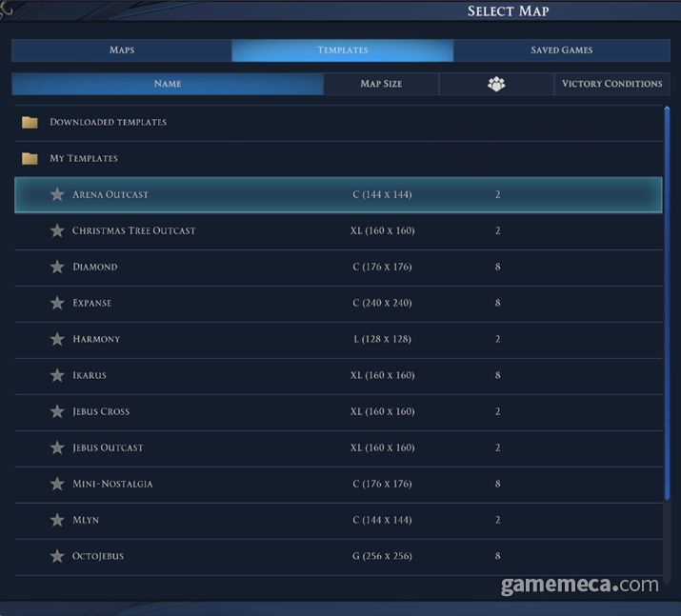Image resolution: width=681 pixels, height=616 pixels.
Task: Select the Jebus Outcast template row
Action: click(333, 447)
